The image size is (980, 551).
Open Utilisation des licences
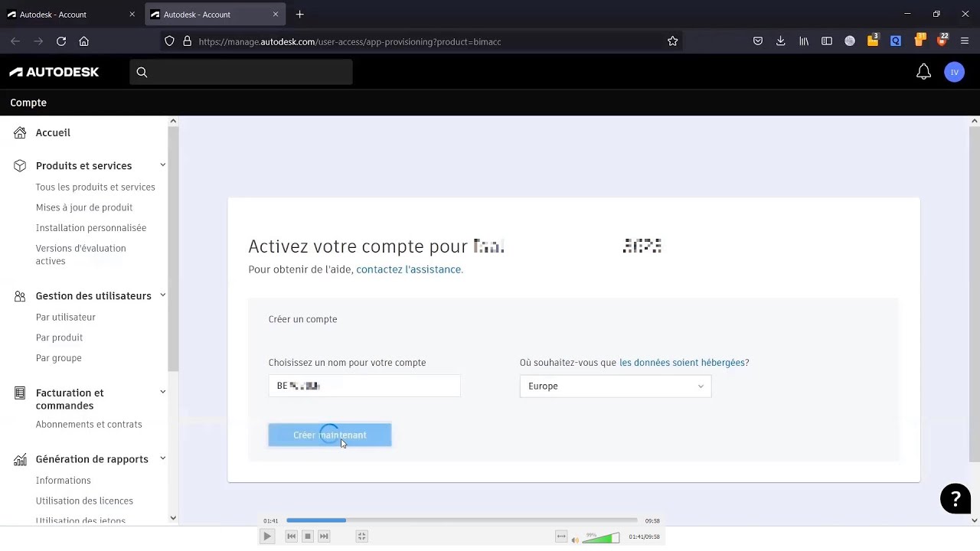tap(84, 500)
